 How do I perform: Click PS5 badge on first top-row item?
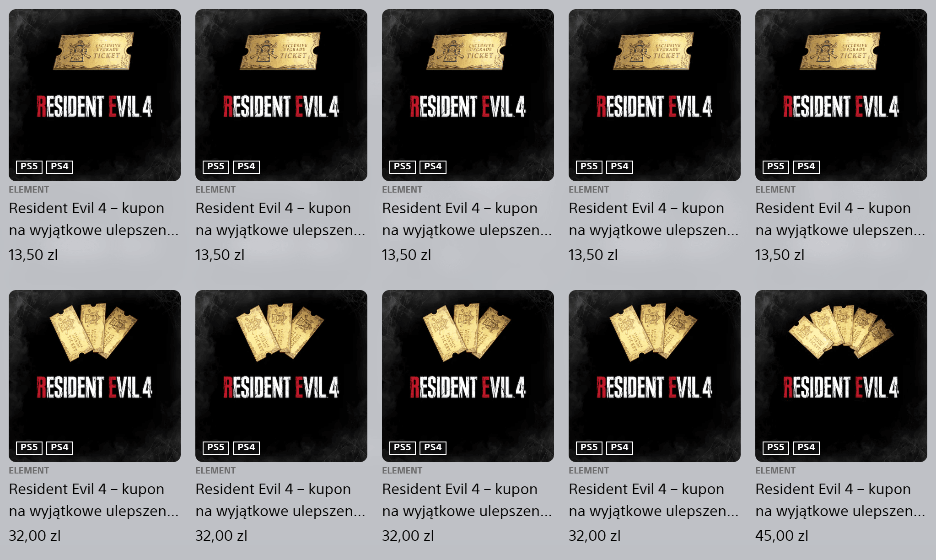[x=29, y=167]
